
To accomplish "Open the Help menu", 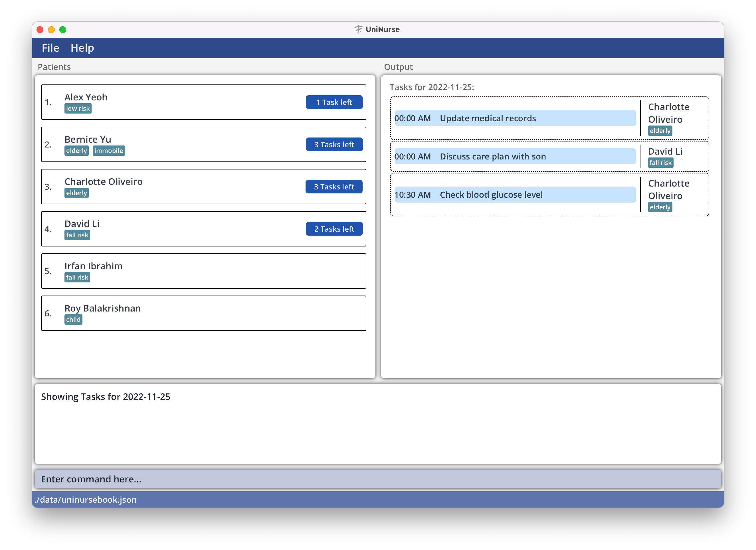I will tap(82, 48).
